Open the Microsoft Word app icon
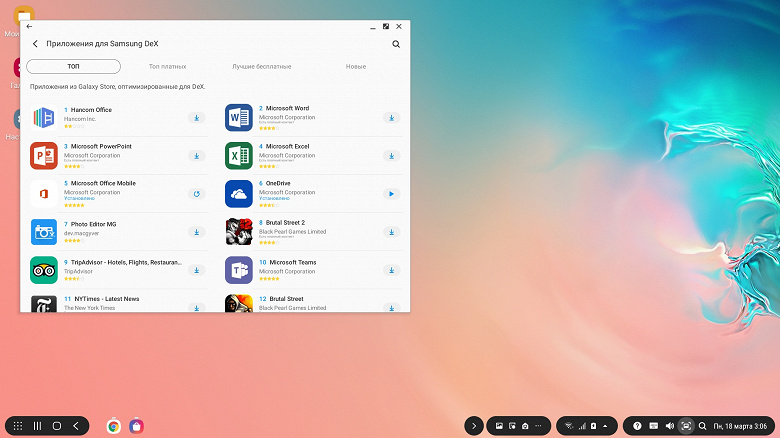780x438 pixels. 239,118
